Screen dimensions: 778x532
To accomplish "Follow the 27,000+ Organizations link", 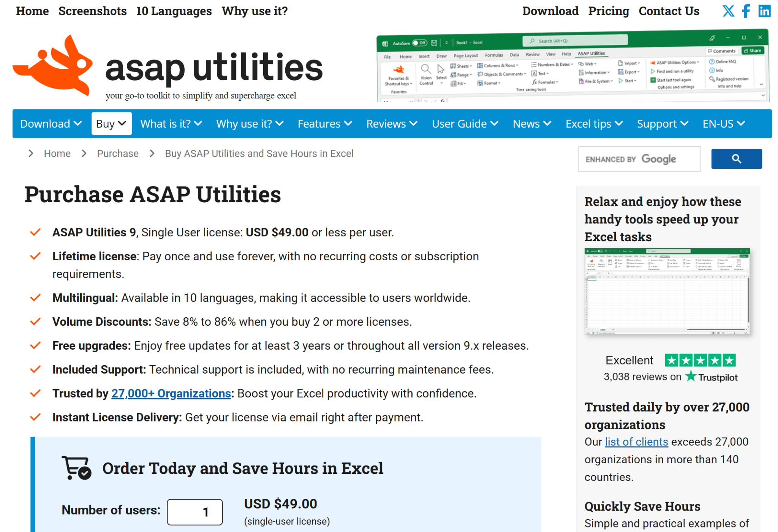I will 170,393.
